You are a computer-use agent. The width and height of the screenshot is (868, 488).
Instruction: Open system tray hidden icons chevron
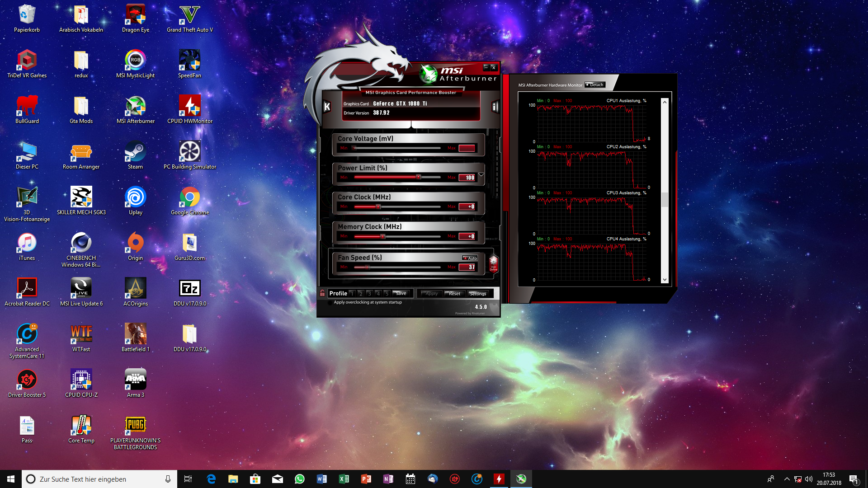(x=787, y=479)
